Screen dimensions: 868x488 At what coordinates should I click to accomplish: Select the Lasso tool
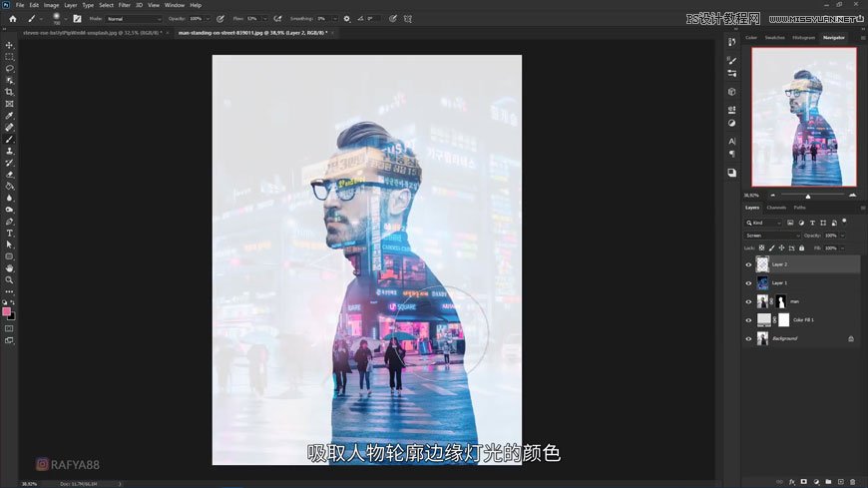pos(9,69)
